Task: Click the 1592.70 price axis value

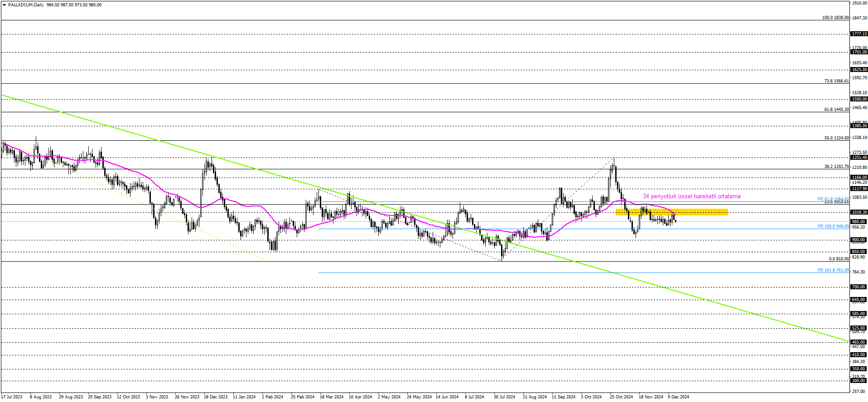Action: pos(859,78)
